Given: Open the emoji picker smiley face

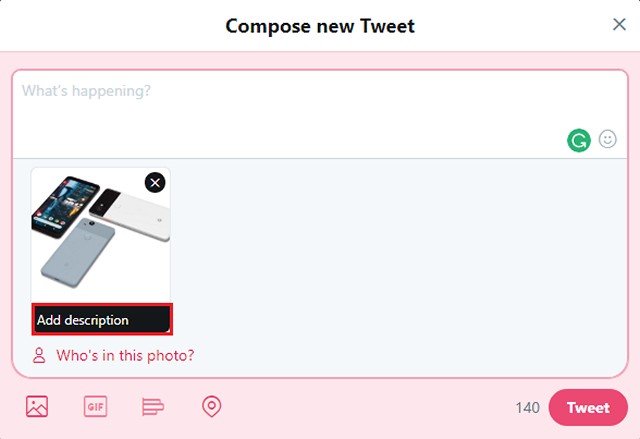Looking at the screenshot, I should 607,139.
